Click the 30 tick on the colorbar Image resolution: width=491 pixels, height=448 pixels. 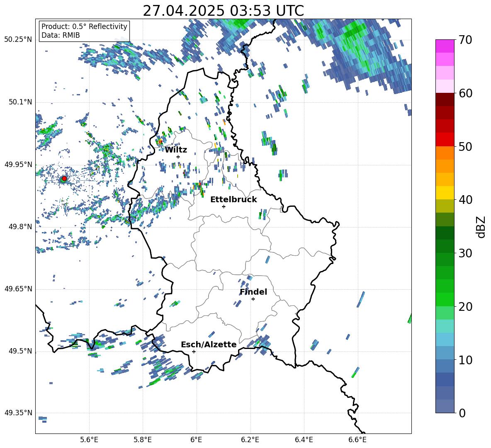pos(465,253)
